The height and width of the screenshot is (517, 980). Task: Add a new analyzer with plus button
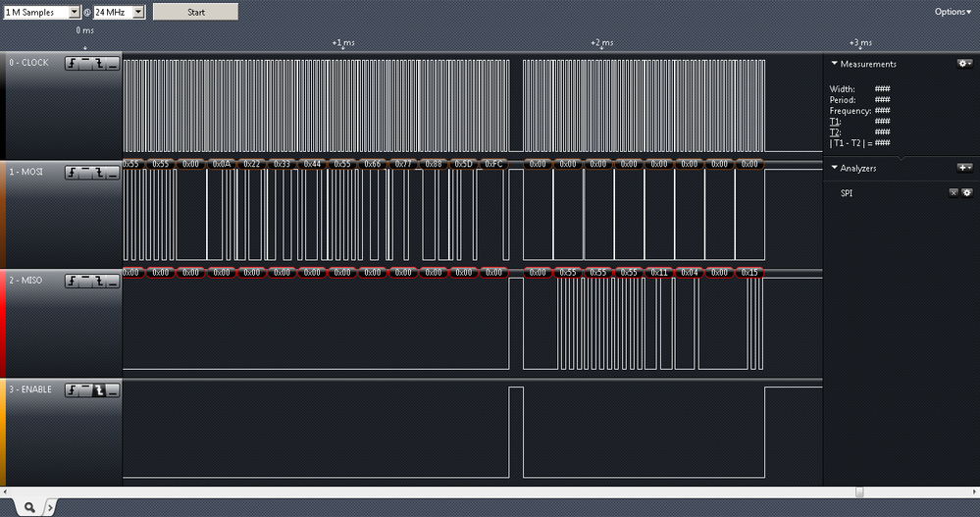tap(964, 168)
